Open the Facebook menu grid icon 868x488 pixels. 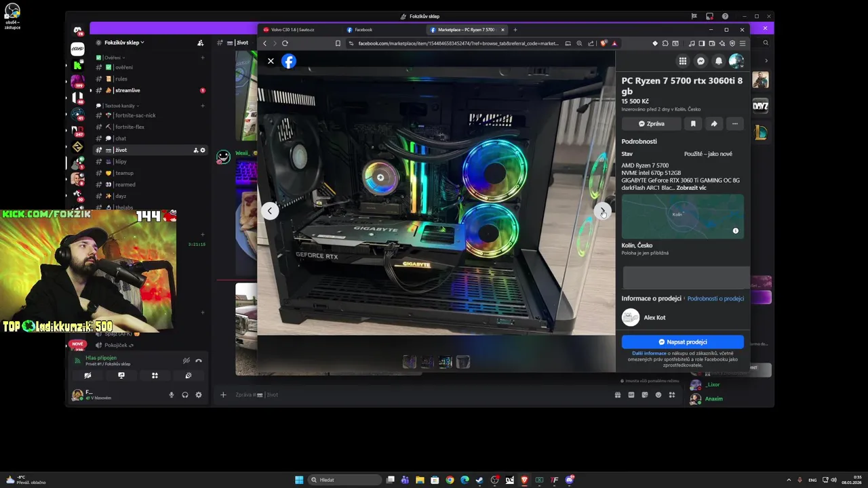pyautogui.click(x=682, y=61)
